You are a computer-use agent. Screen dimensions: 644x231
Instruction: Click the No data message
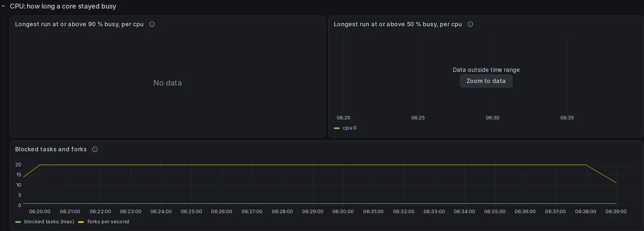167,83
